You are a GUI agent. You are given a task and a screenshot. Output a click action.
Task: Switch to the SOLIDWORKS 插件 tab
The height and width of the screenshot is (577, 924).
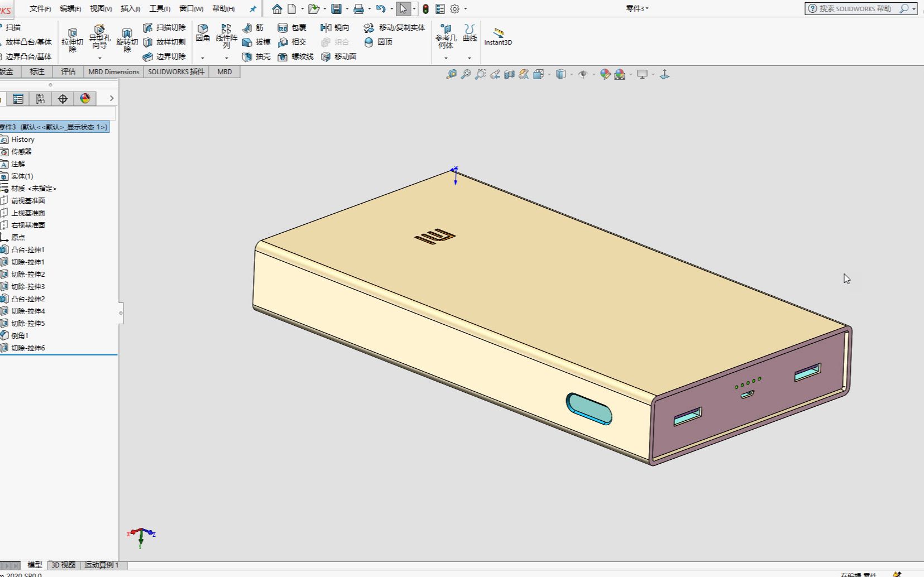point(176,71)
